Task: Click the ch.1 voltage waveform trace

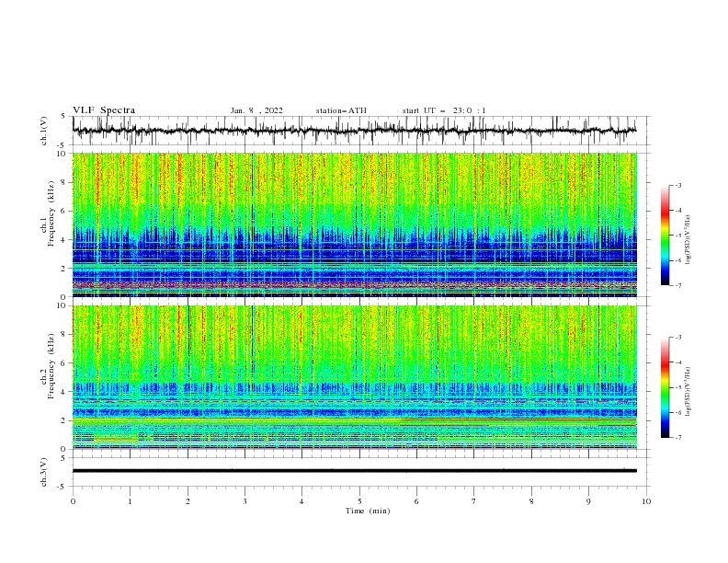Action: tap(354, 131)
